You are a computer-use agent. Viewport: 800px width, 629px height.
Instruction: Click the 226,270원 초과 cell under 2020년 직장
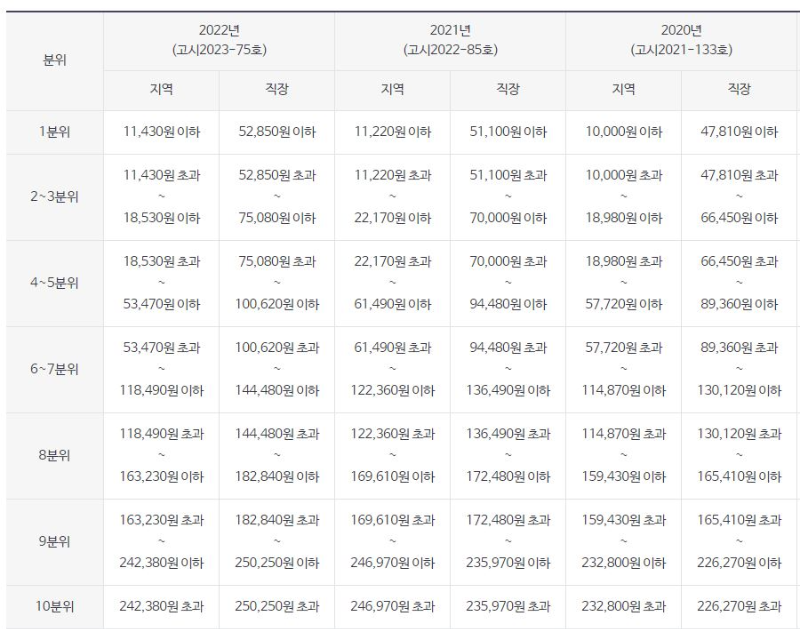tap(740, 607)
